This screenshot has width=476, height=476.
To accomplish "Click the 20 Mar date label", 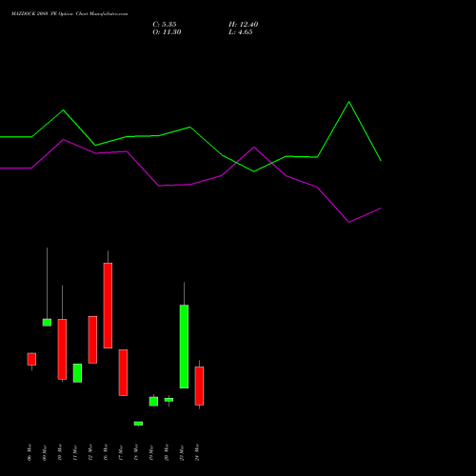I will [x=167, y=452].
